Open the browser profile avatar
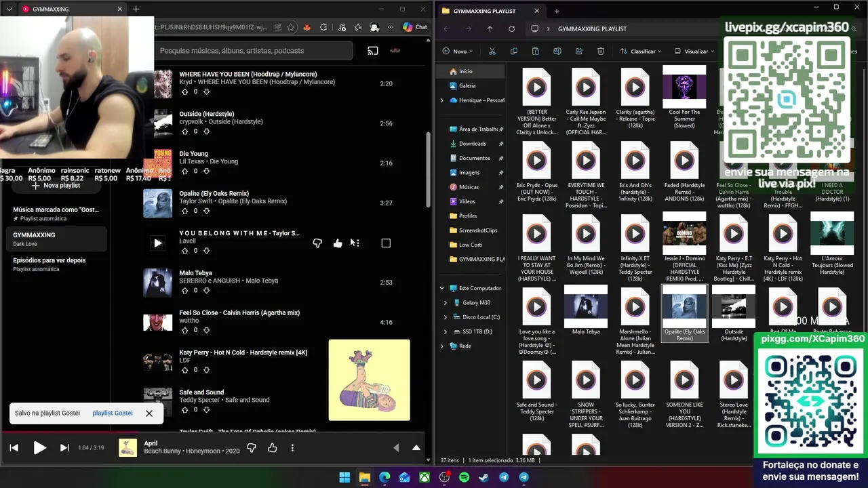 tap(374, 27)
